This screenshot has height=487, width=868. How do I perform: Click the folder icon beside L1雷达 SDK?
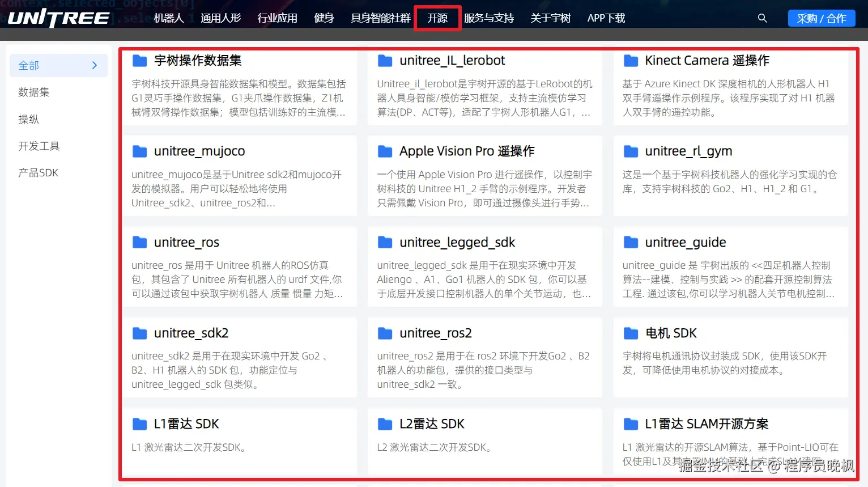coord(139,424)
